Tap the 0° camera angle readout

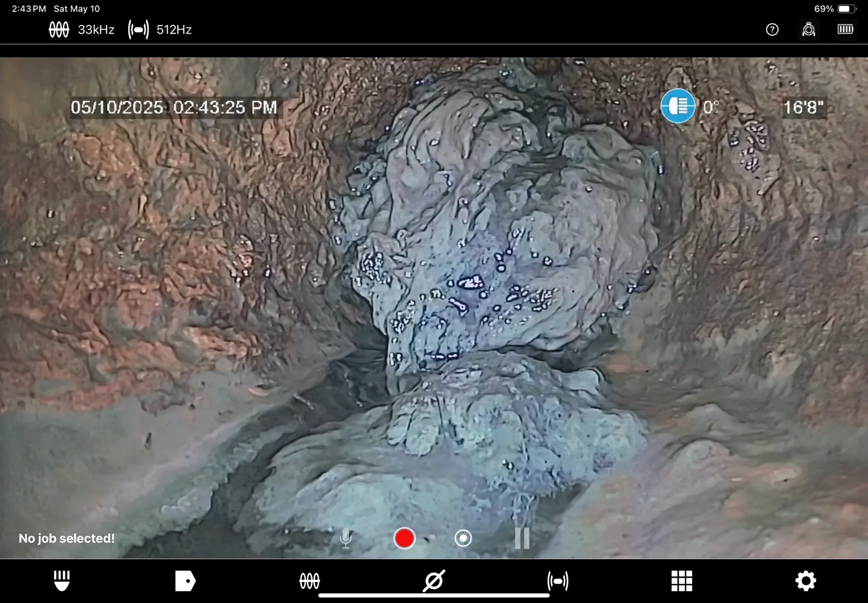711,107
